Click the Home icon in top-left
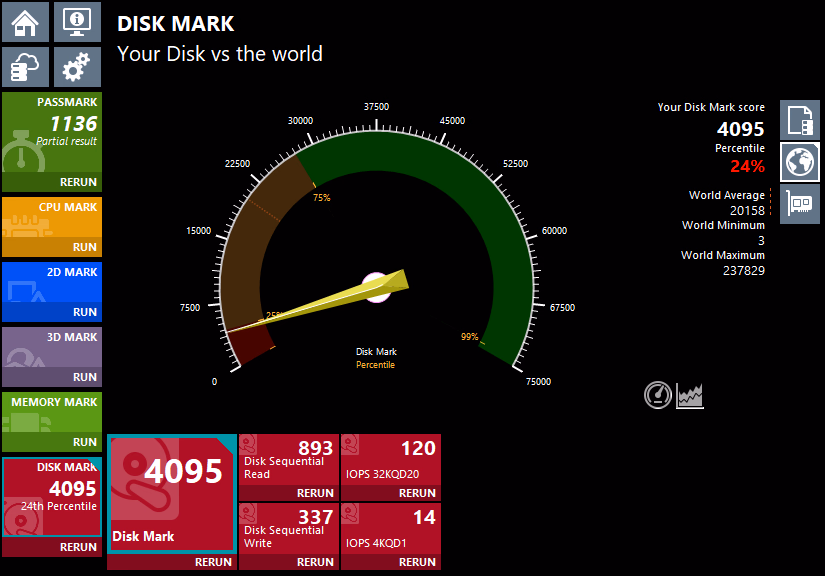The width and height of the screenshot is (825, 576). pos(25,20)
